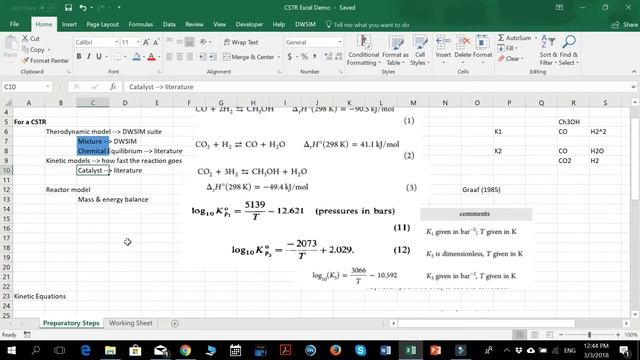Click the Cut scissors icon
Viewport: 640px width, 360px height.
point(25,38)
